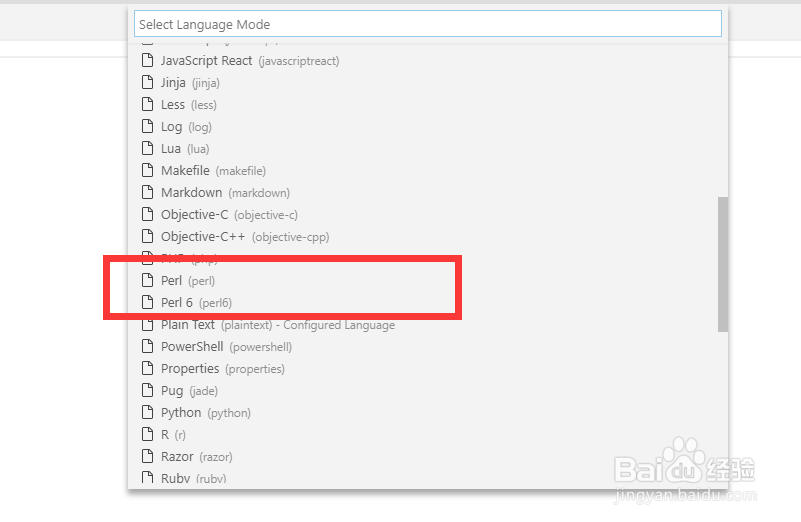
Task: Click file icon beside R (r)
Action: pos(147,434)
